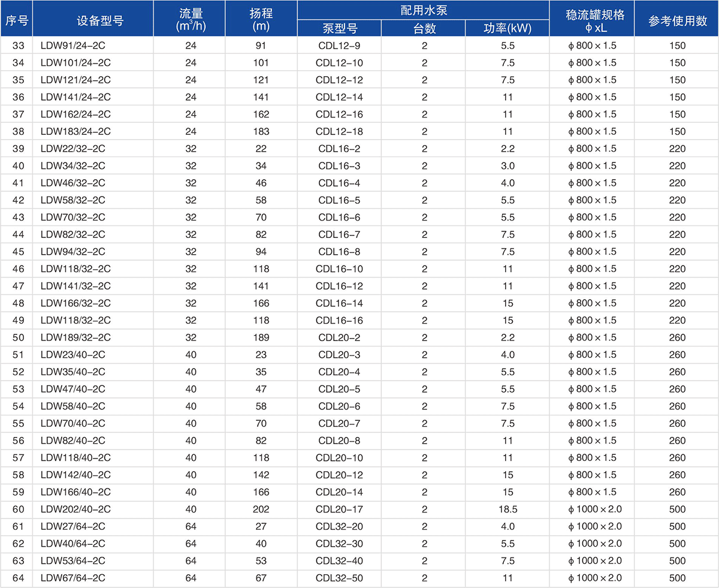The height and width of the screenshot is (588, 719).
Task: Select row number 64 in 序号 column
Action: [18, 578]
